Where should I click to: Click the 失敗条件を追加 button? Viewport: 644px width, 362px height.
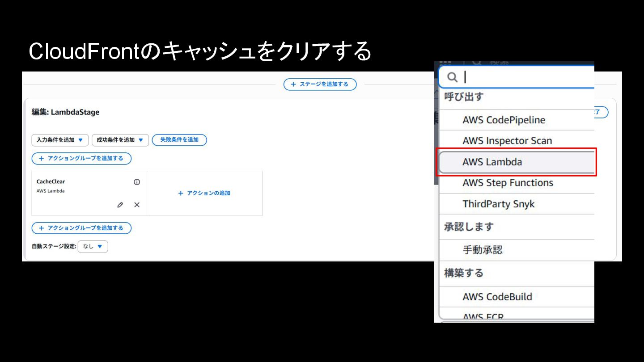click(x=179, y=140)
